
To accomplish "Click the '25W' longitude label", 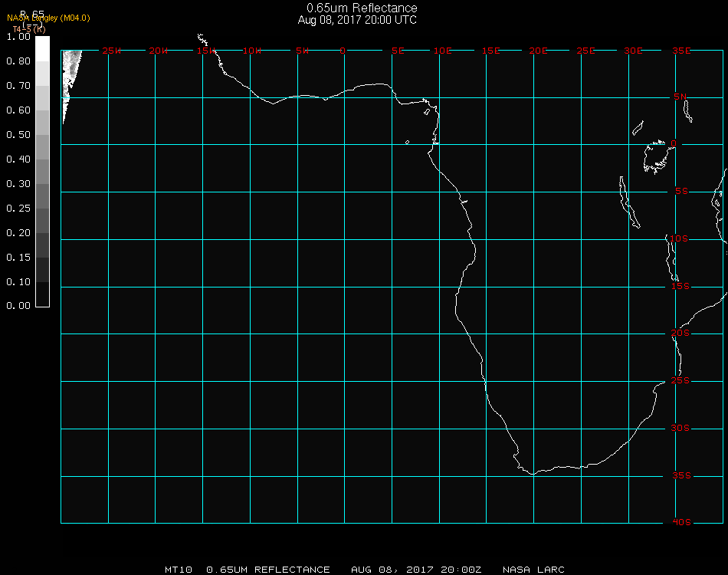I will [x=111, y=51].
